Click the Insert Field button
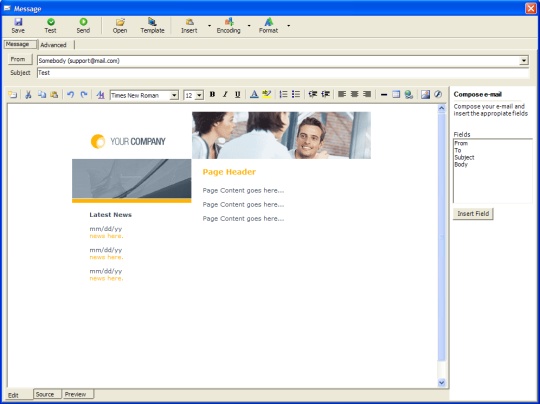Viewport: 540px width, 404px height. click(x=473, y=214)
